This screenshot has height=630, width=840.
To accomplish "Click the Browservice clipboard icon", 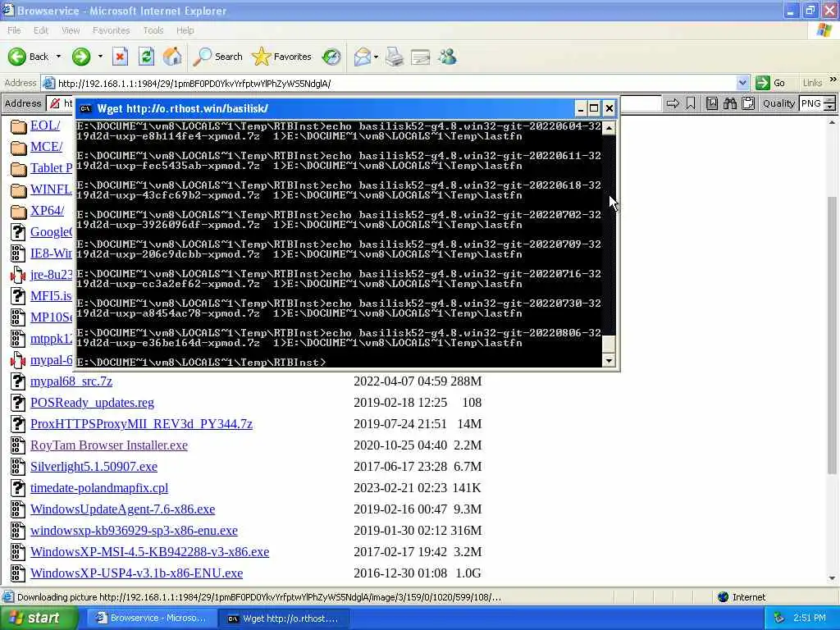I will [748, 103].
